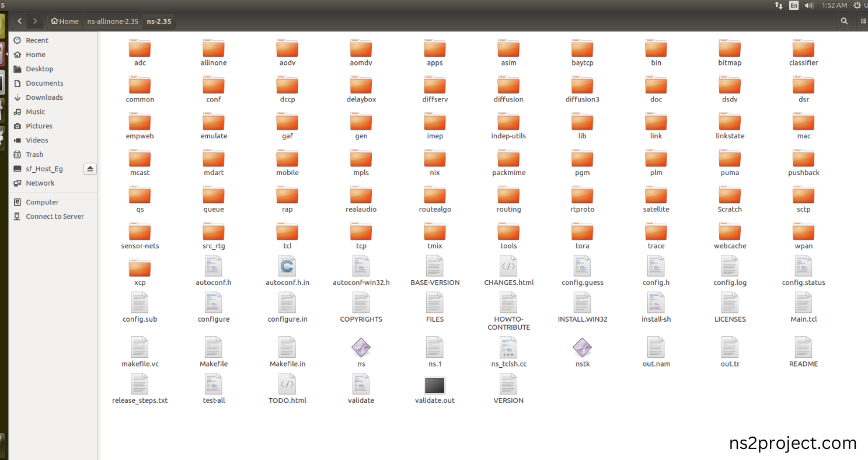
Task: Open sf_Host_Eg in the sidebar
Action: (46, 169)
